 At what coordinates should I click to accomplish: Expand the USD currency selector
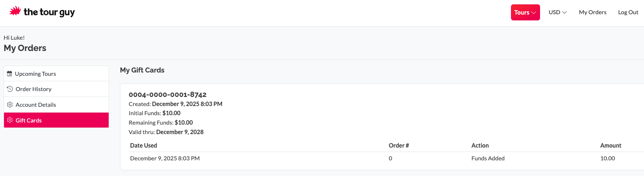(x=558, y=12)
